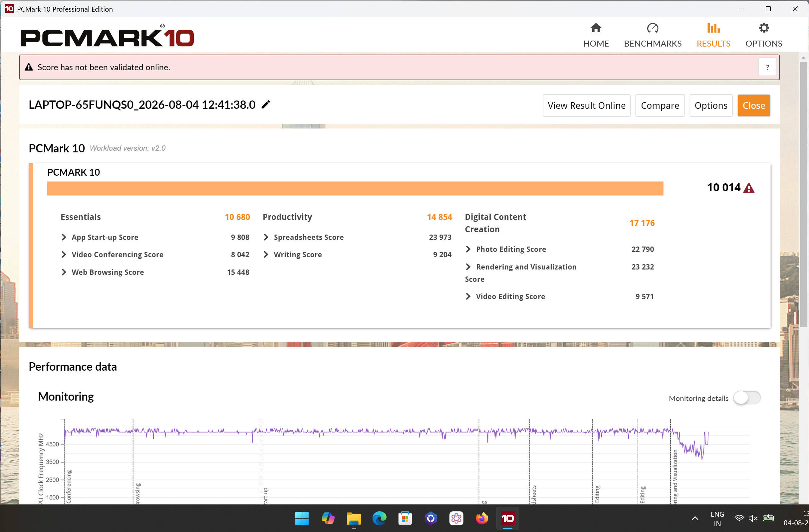
Task: Click the muted volume icon in tray
Action: click(x=753, y=518)
